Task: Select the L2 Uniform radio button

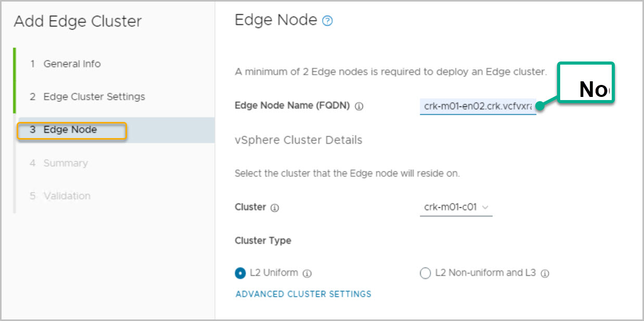Action: pos(241,273)
